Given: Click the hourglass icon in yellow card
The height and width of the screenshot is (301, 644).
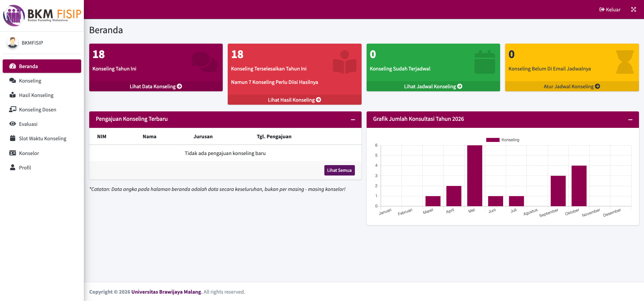Looking at the screenshot, I should tap(625, 62).
